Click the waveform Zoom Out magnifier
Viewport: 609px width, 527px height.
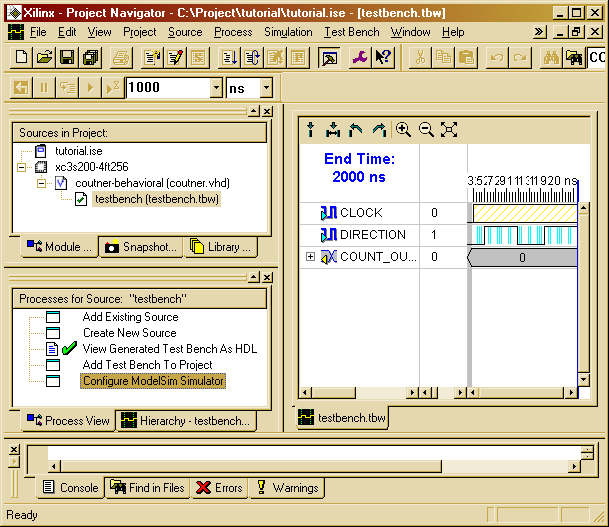point(426,129)
